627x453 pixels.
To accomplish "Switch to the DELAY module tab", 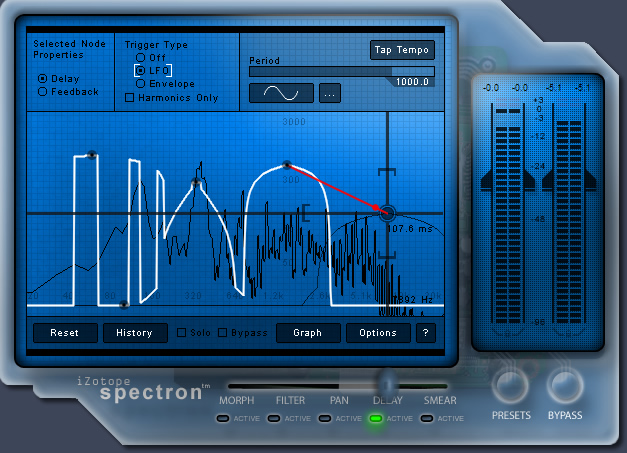I will (387, 400).
